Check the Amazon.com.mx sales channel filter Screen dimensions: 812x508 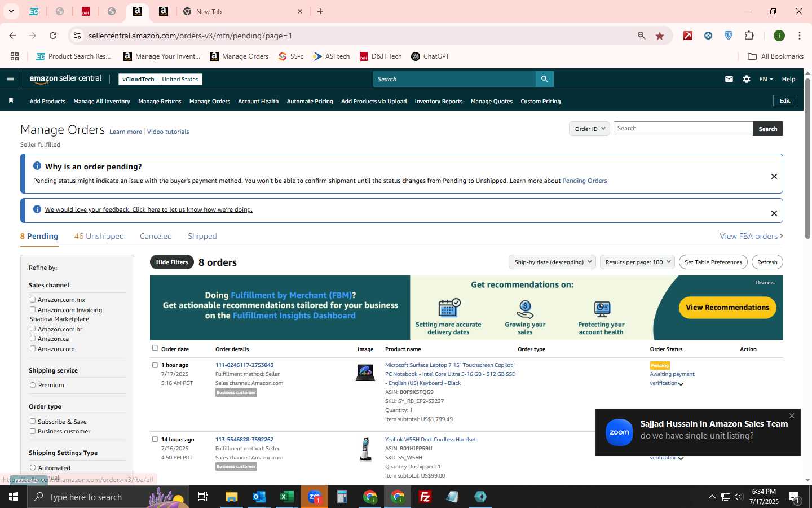(33, 300)
